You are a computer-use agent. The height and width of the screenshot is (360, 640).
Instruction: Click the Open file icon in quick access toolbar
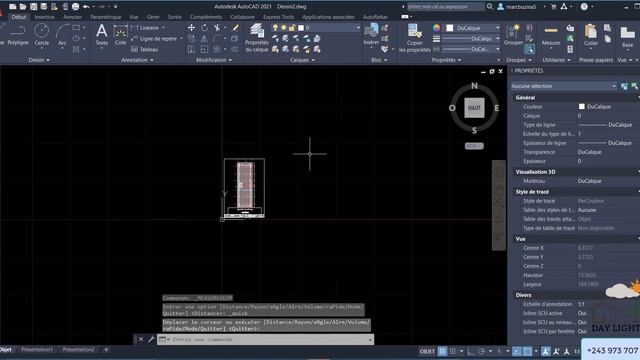pos(23,7)
